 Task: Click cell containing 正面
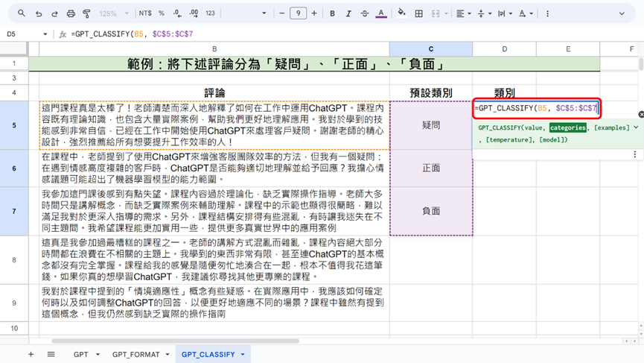(x=431, y=168)
